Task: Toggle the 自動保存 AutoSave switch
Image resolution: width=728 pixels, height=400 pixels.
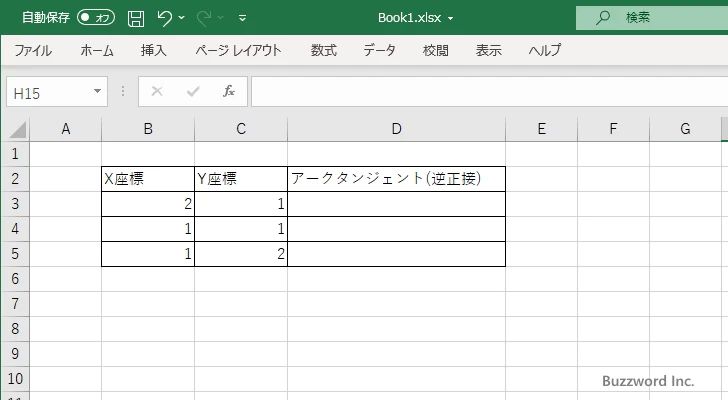Action: click(x=96, y=18)
